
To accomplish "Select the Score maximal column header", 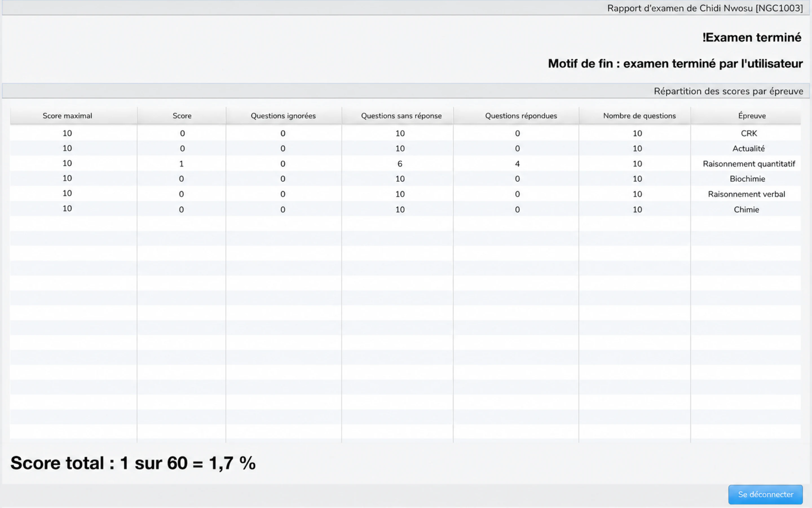I will [x=74, y=116].
